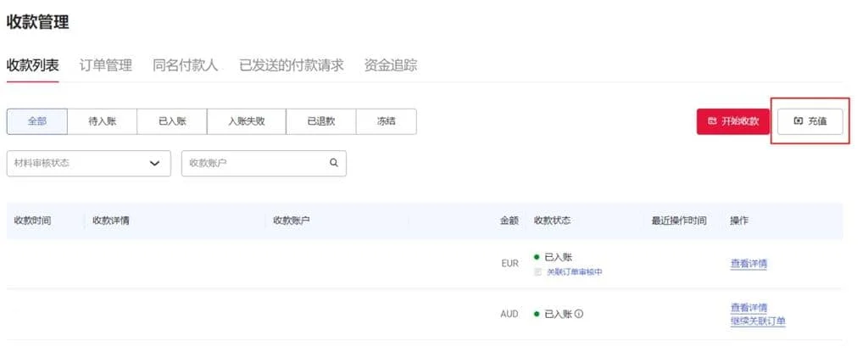Viewport: 868px width, 352px height.
Task: Click the 收款详情 column header
Action: coord(111,221)
